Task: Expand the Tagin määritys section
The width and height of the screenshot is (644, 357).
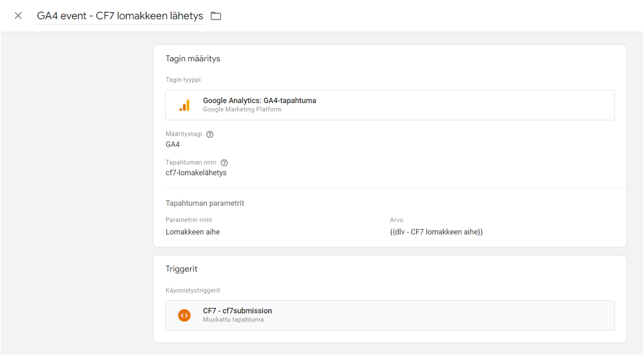Action: [192, 59]
